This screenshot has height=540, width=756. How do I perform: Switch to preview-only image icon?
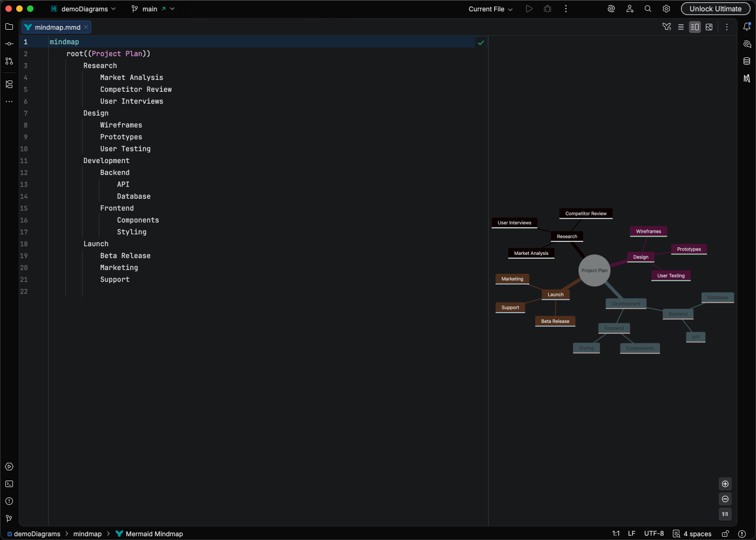(x=709, y=26)
